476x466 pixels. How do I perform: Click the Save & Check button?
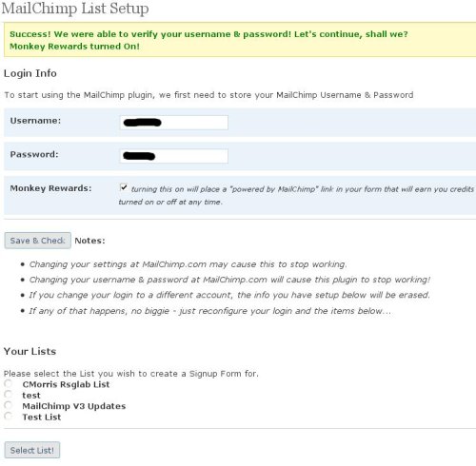(38, 241)
